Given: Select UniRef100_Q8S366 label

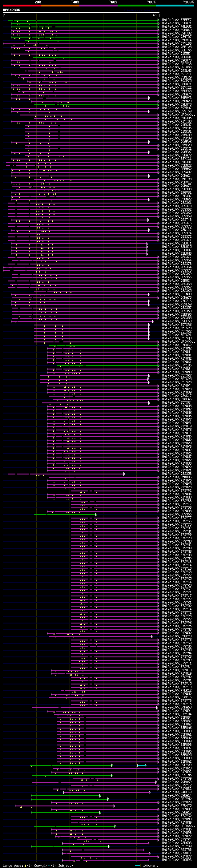Looking at the screenshot, I should [177, 515].
